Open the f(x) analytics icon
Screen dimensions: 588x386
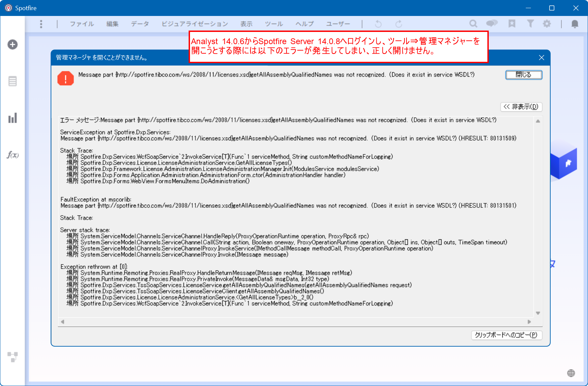[x=13, y=155]
